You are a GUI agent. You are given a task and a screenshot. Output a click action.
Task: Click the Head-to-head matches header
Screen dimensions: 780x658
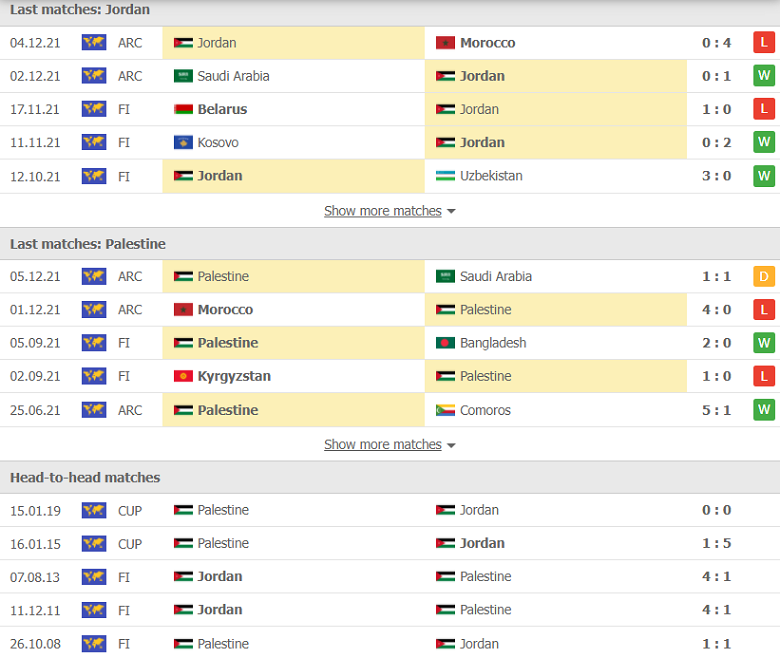click(85, 477)
